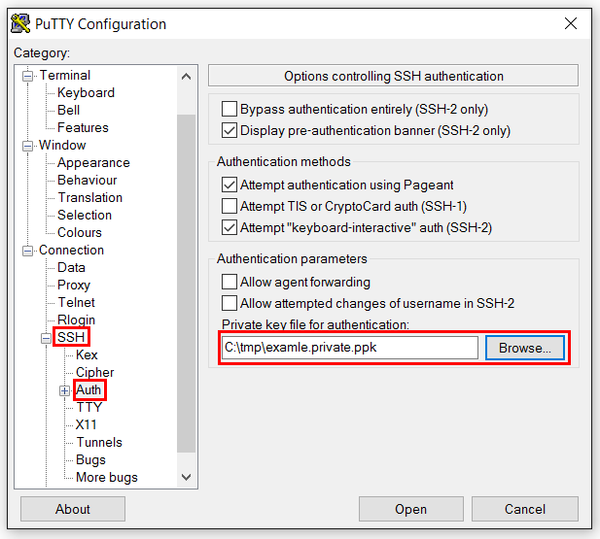This screenshot has height=539, width=600.
Task: Open the Kex settings page
Action: click(x=86, y=355)
